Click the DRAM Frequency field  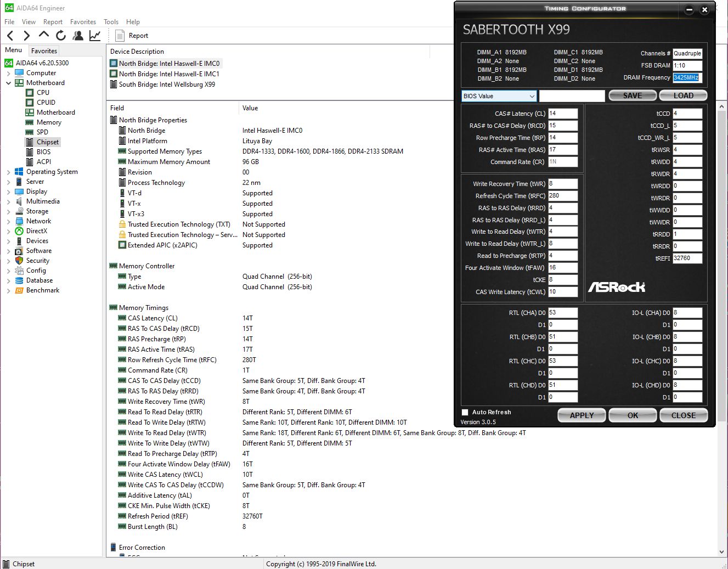coord(687,77)
